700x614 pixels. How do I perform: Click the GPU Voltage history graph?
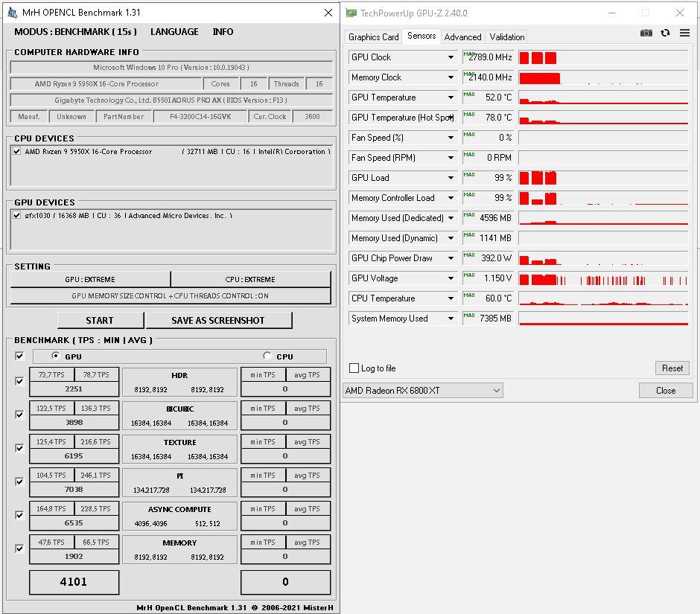coord(602,278)
